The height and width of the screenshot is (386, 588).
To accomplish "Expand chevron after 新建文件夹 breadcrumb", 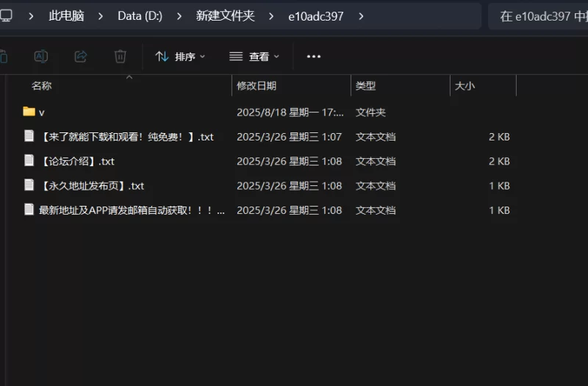I will point(271,16).
